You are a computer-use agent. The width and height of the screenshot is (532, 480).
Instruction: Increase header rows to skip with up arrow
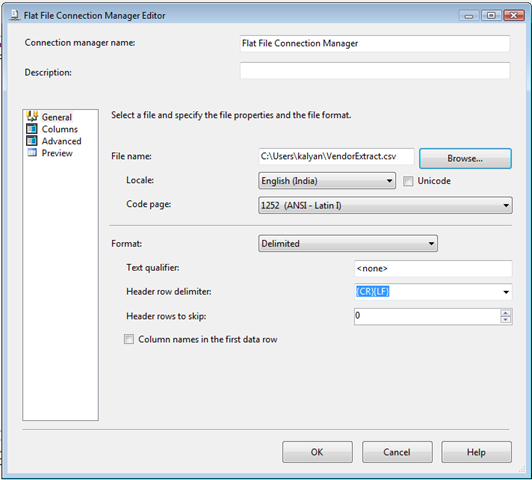coord(506,313)
